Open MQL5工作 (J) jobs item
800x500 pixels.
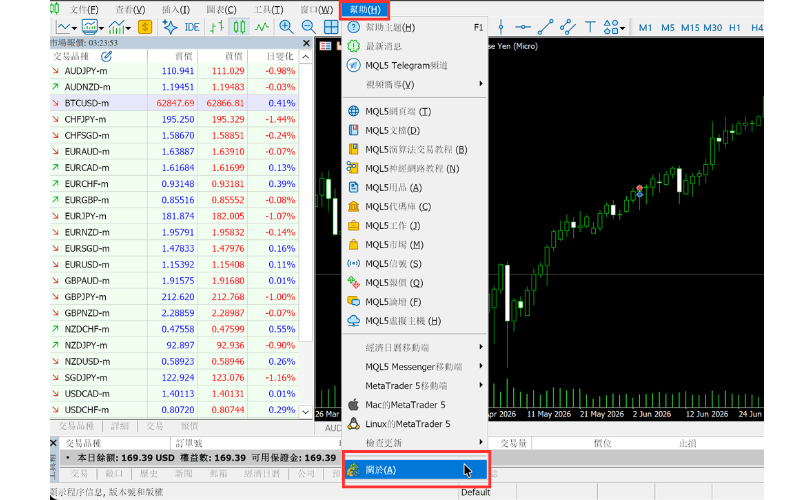click(414, 226)
